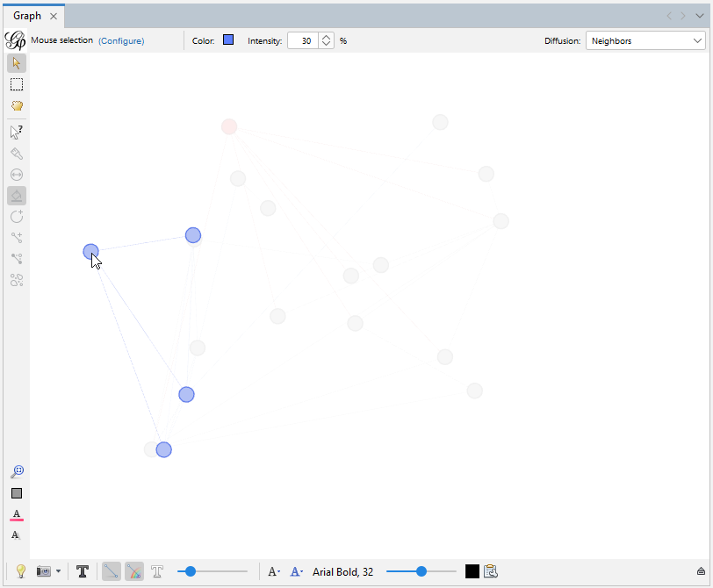Image resolution: width=713 pixels, height=588 pixels.
Task: Select the Heat Map tool
Action: coord(17,196)
